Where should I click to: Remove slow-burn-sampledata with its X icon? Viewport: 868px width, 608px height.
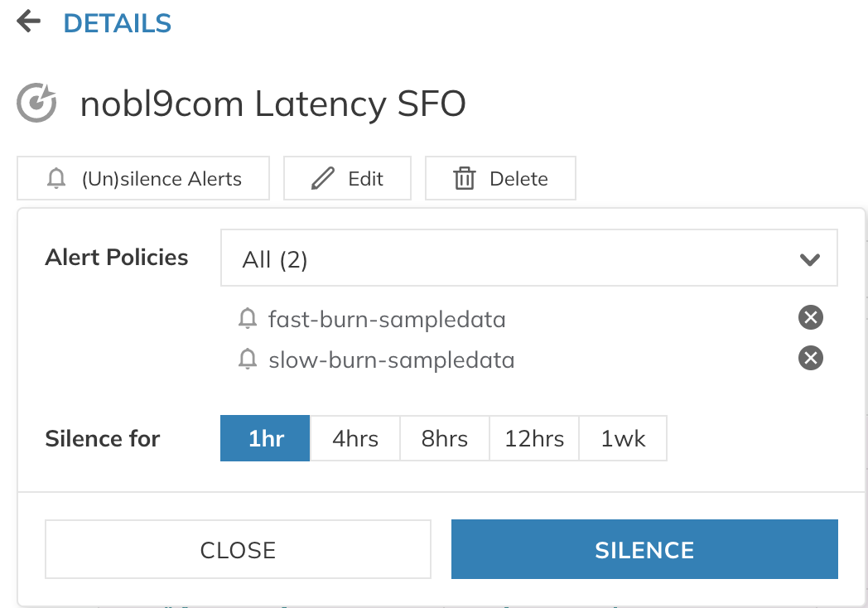click(x=810, y=358)
